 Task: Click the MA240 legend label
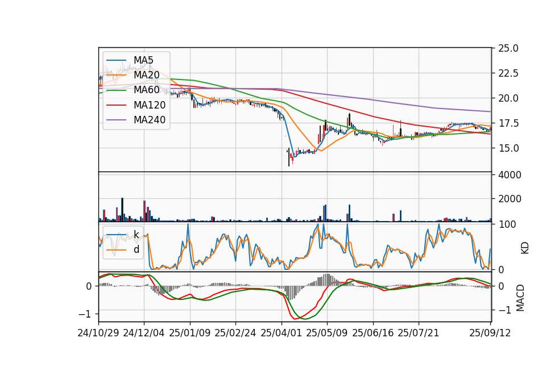(150, 120)
